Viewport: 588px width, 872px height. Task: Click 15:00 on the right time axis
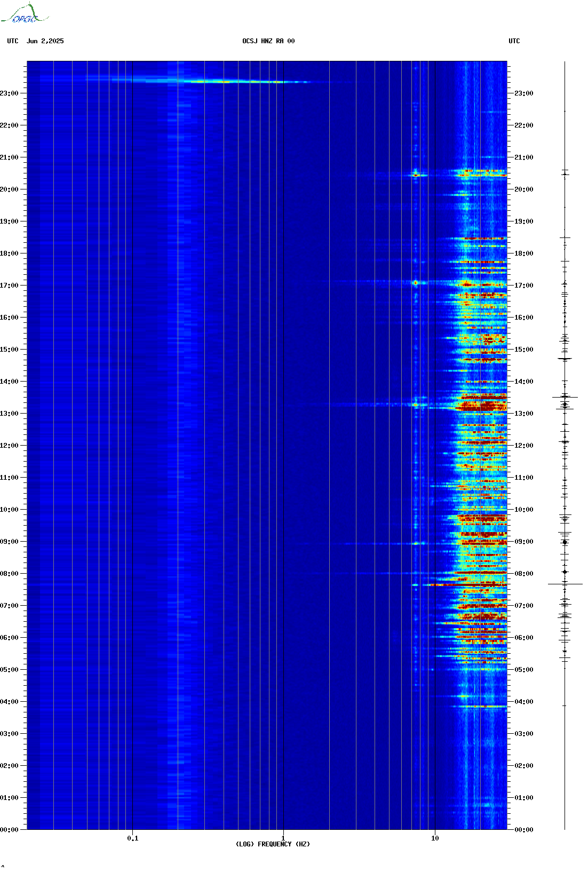click(x=524, y=350)
